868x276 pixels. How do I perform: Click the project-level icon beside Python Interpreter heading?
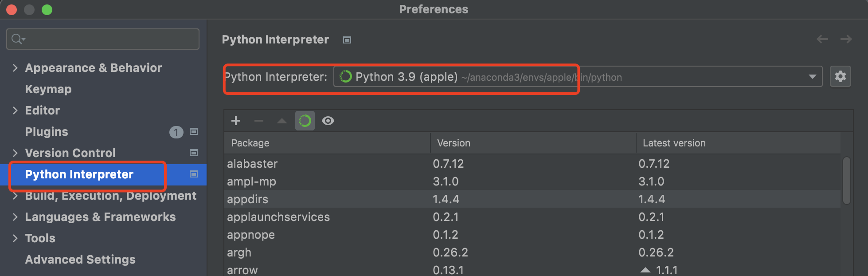347,40
